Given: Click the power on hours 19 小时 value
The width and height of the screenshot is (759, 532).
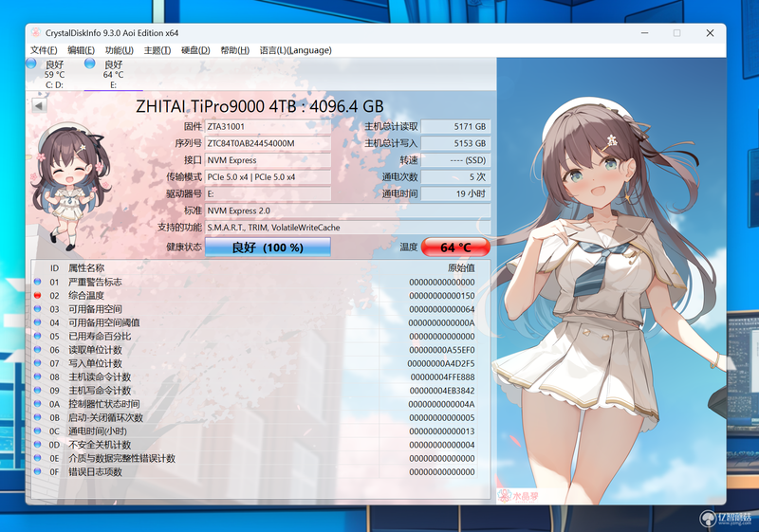Looking at the screenshot, I should point(455,194).
